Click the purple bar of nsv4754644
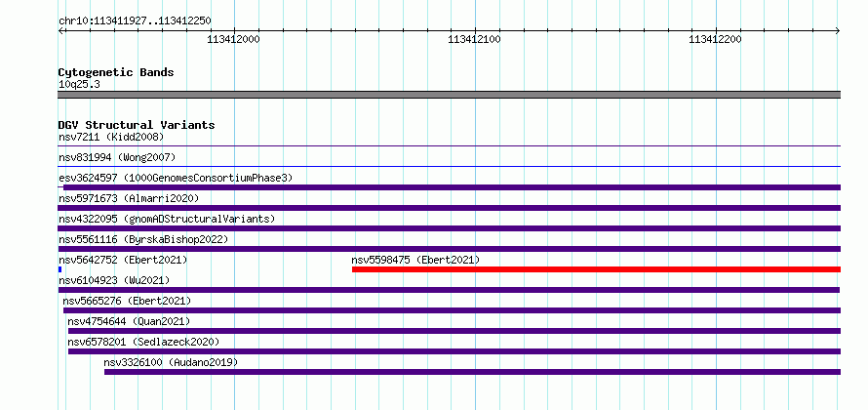The width and height of the screenshot is (868, 410). click(454, 331)
